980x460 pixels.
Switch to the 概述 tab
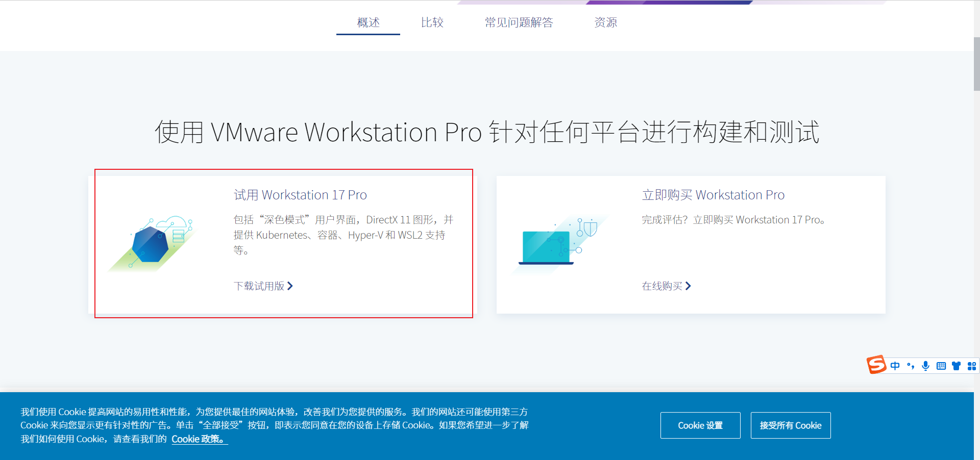368,22
